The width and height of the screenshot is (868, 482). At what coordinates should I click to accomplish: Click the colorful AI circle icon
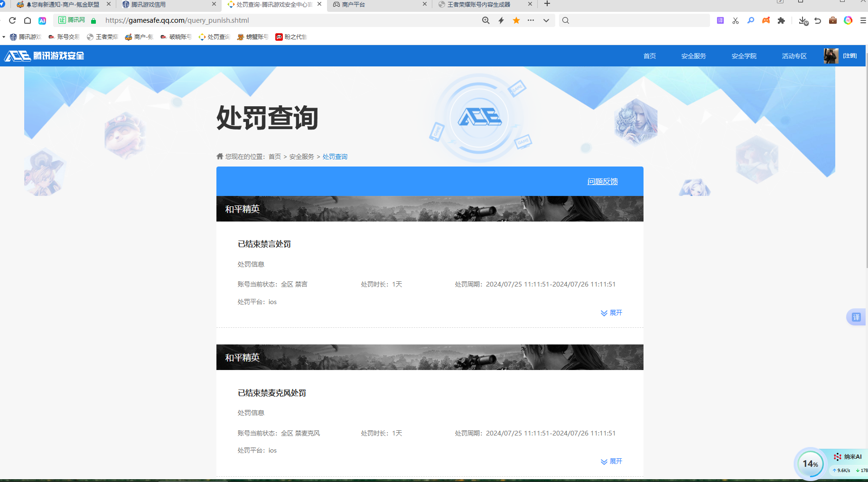[848, 20]
